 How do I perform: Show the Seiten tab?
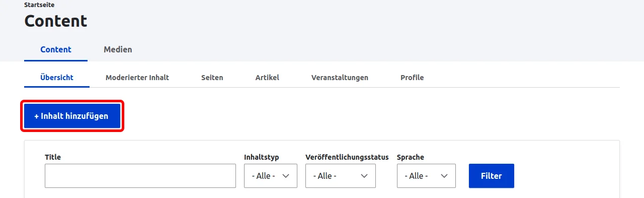(x=212, y=78)
